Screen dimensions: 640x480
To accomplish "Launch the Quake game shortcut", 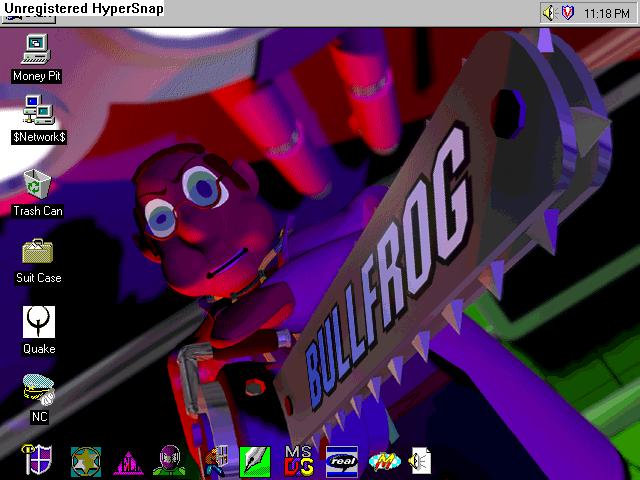I will coord(38,321).
